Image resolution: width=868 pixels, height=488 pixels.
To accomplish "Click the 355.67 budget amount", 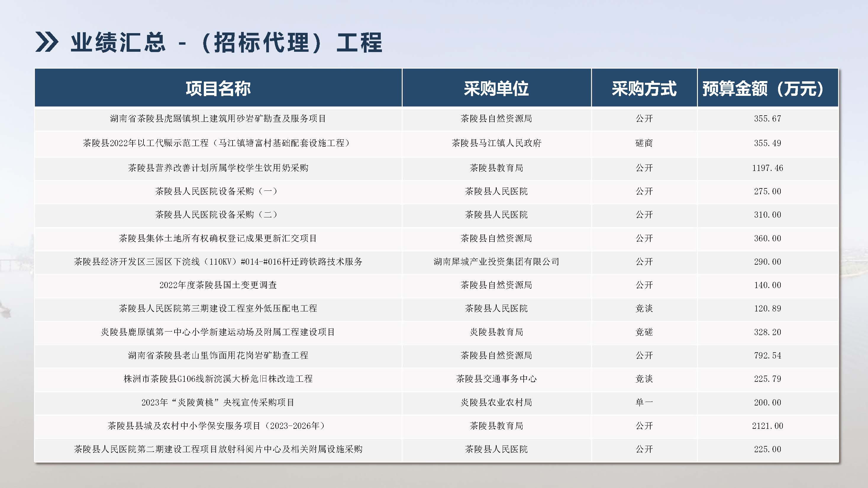I will click(x=767, y=119).
